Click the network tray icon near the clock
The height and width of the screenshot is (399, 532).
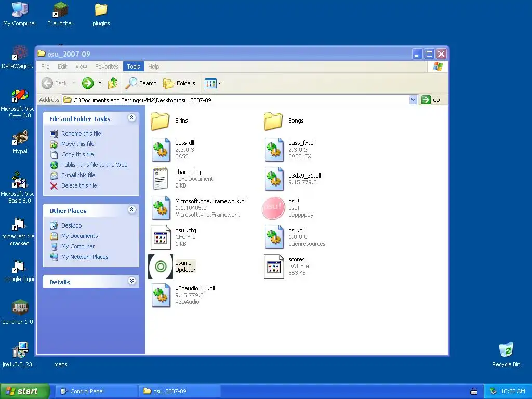[x=494, y=392]
